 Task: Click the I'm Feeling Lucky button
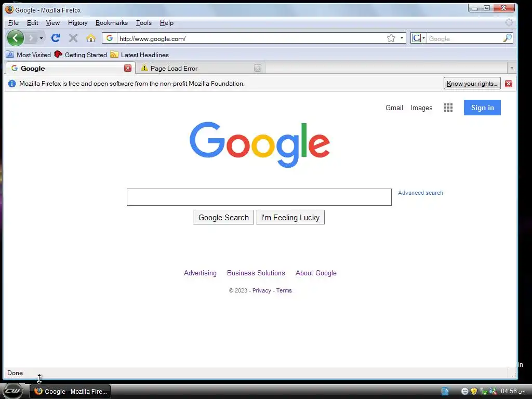pyautogui.click(x=290, y=217)
